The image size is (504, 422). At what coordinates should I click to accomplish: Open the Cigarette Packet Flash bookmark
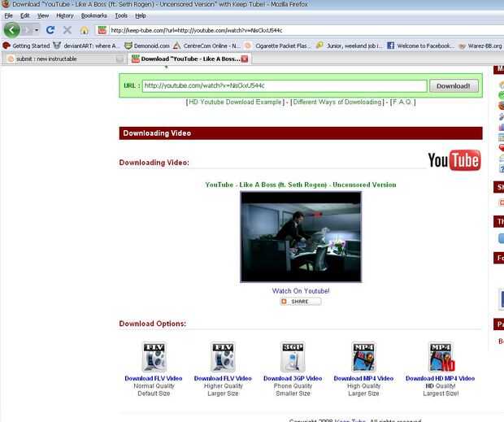coord(277,46)
